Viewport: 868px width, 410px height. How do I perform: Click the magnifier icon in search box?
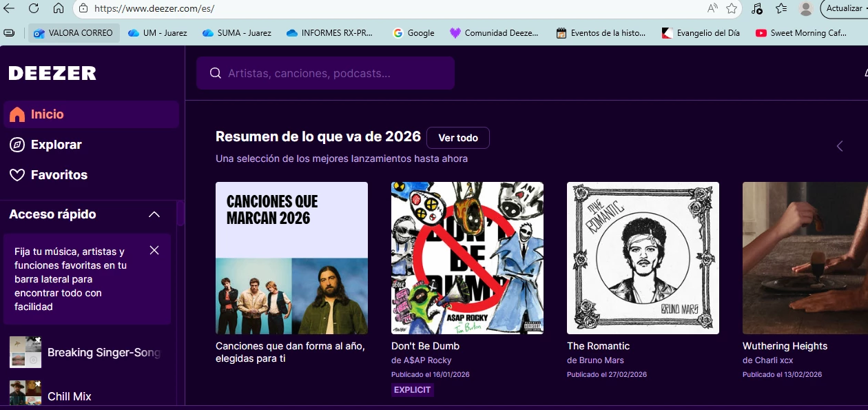coord(215,73)
